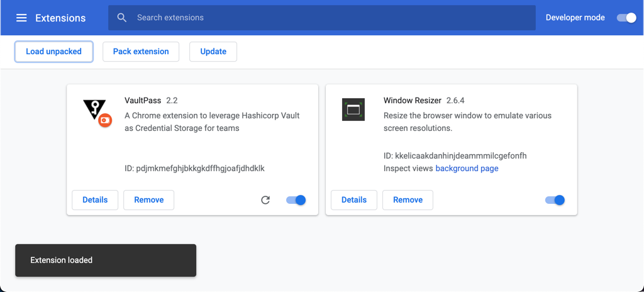
Task: Click the VaultPass 2.2 name heading
Action: pyautogui.click(x=151, y=100)
